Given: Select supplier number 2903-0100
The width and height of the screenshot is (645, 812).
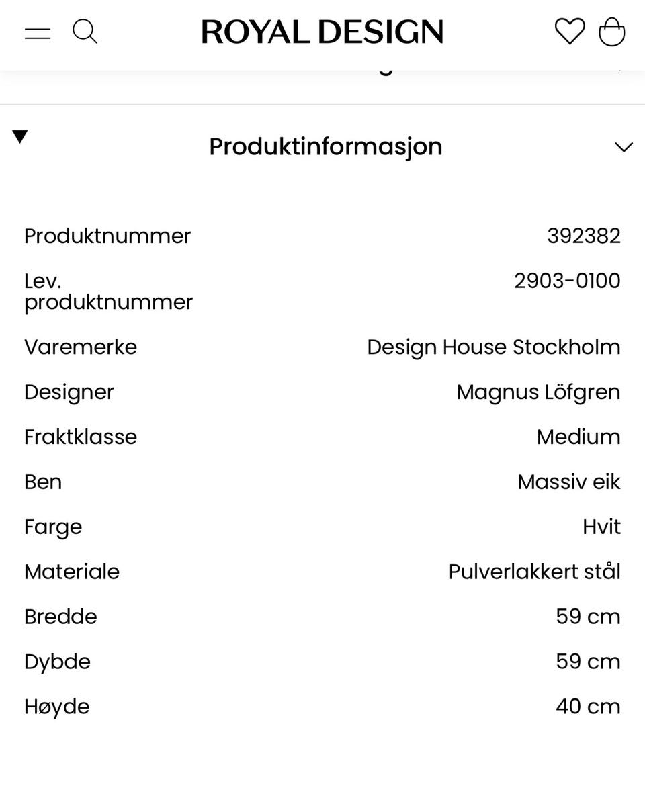Looking at the screenshot, I should coord(566,281).
